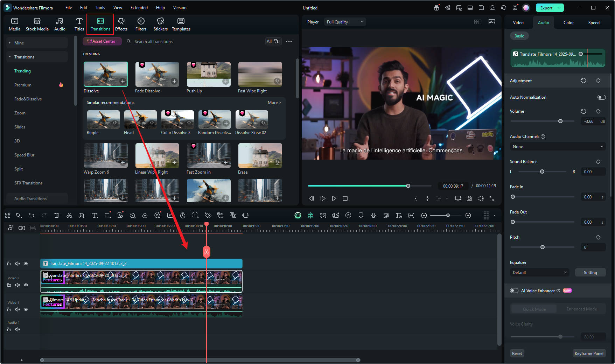Mute the Video 1 track

click(18, 309)
